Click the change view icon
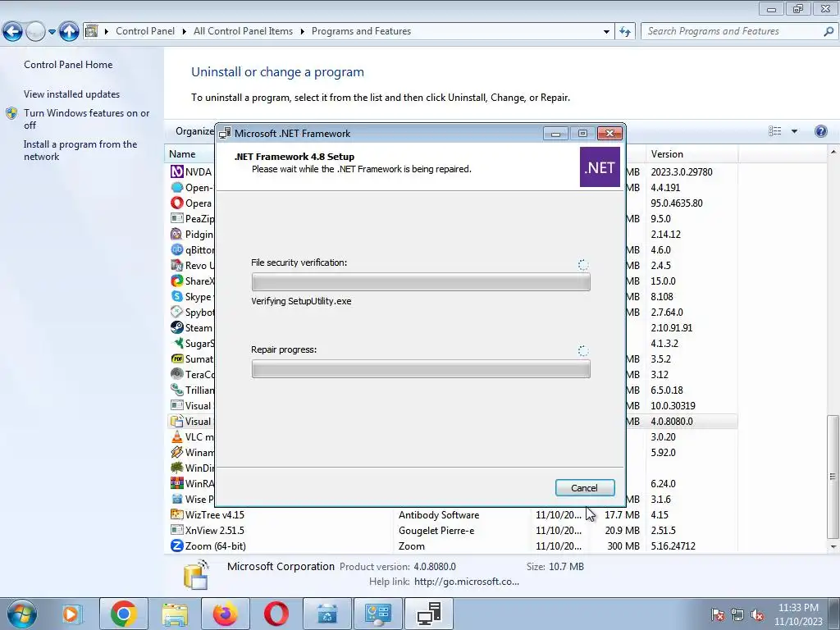 click(774, 131)
